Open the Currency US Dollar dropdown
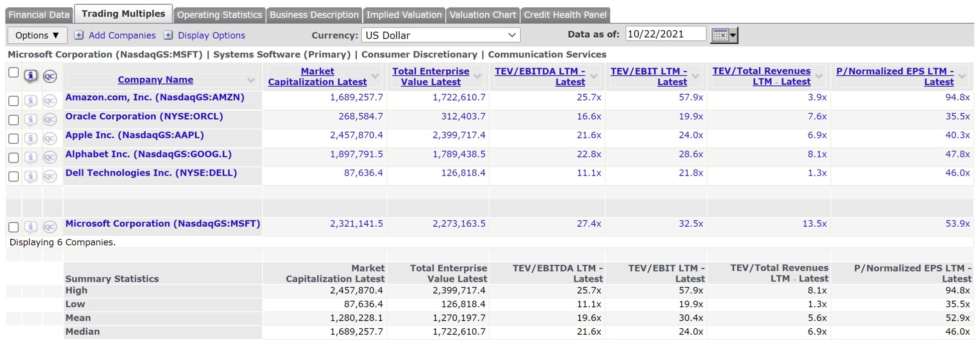The width and height of the screenshot is (980, 345). (x=441, y=35)
